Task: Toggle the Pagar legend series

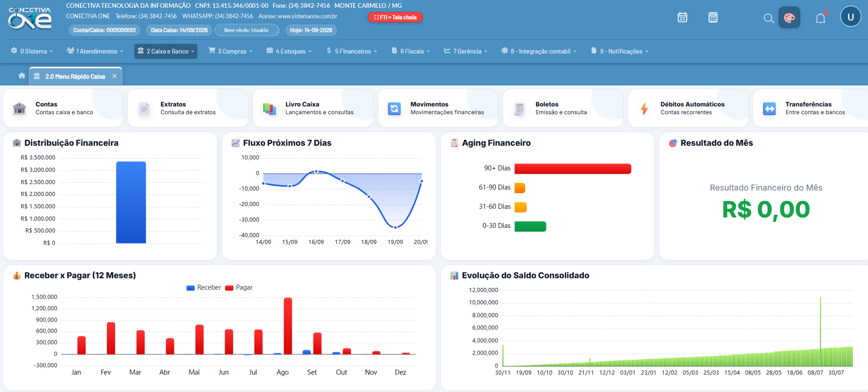Action: (x=239, y=287)
